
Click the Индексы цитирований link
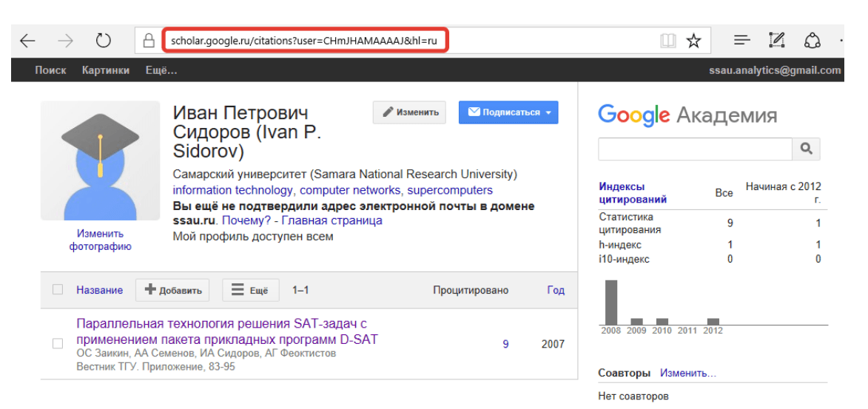click(x=633, y=193)
